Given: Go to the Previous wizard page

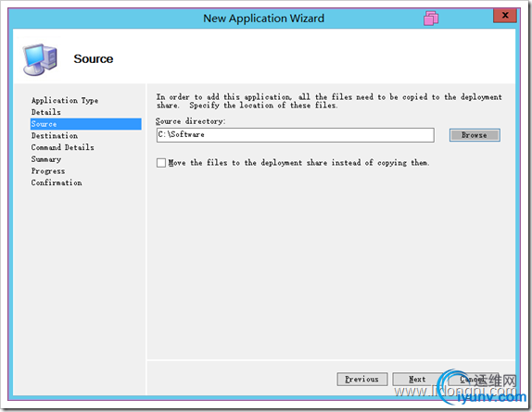Looking at the screenshot, I should [362, 380].
